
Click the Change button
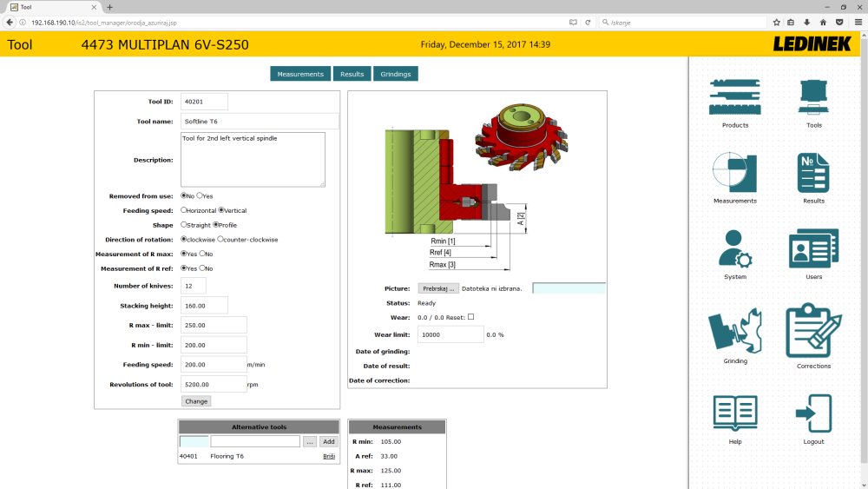click(196, 401)
